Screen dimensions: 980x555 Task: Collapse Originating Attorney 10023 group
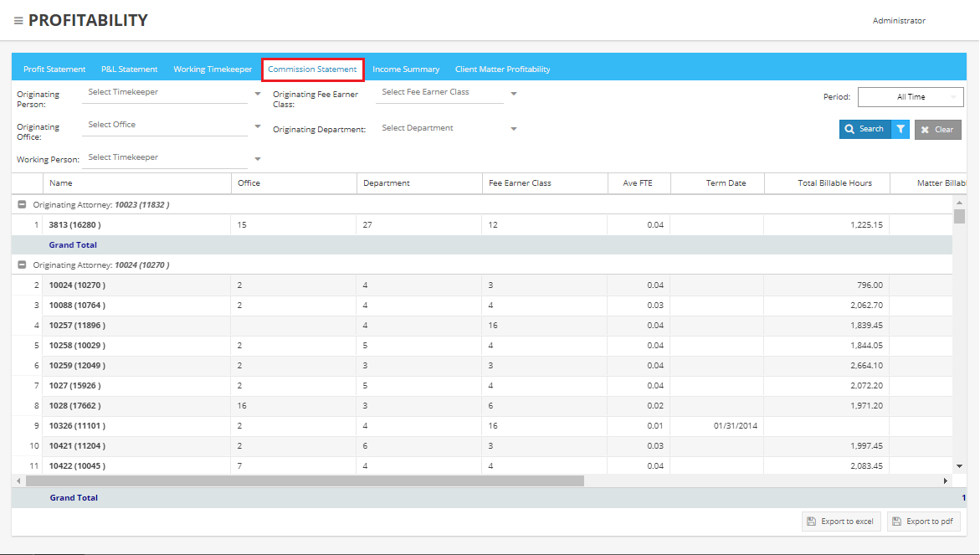coord(22,204)
